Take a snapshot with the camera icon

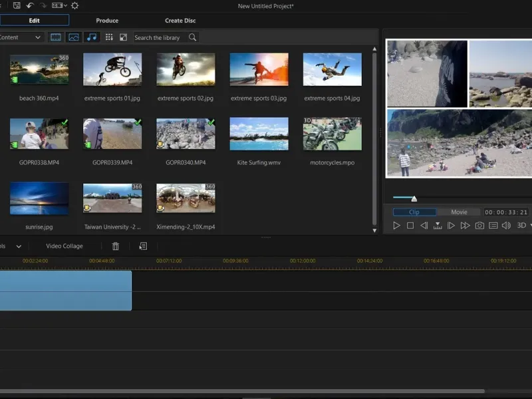coord(479,225)
